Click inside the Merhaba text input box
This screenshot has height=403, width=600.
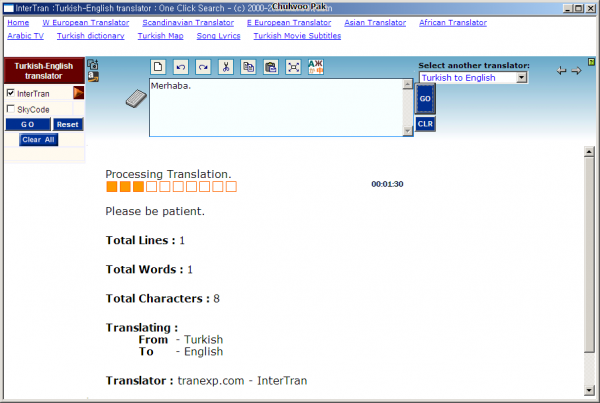coord(276,108)
